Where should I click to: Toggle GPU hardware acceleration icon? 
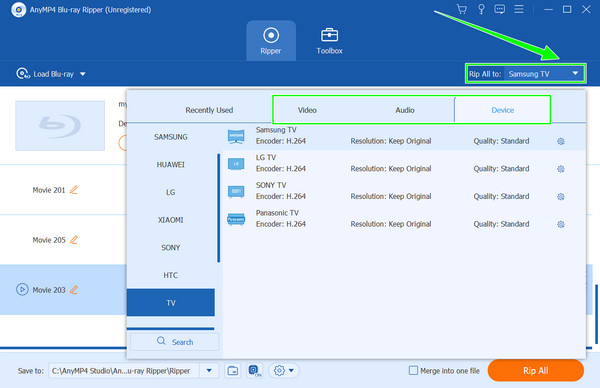click(254, 370)
